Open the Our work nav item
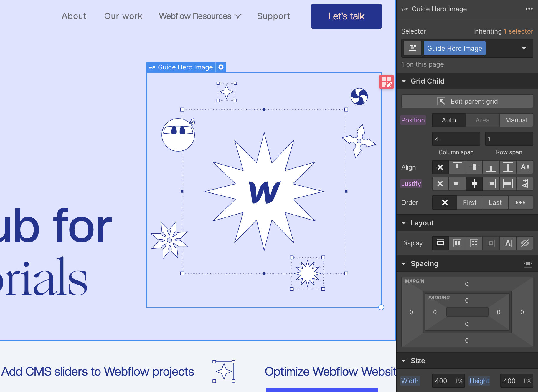The width and height of the screenshot is (538, 392). (x=123, y=16)
